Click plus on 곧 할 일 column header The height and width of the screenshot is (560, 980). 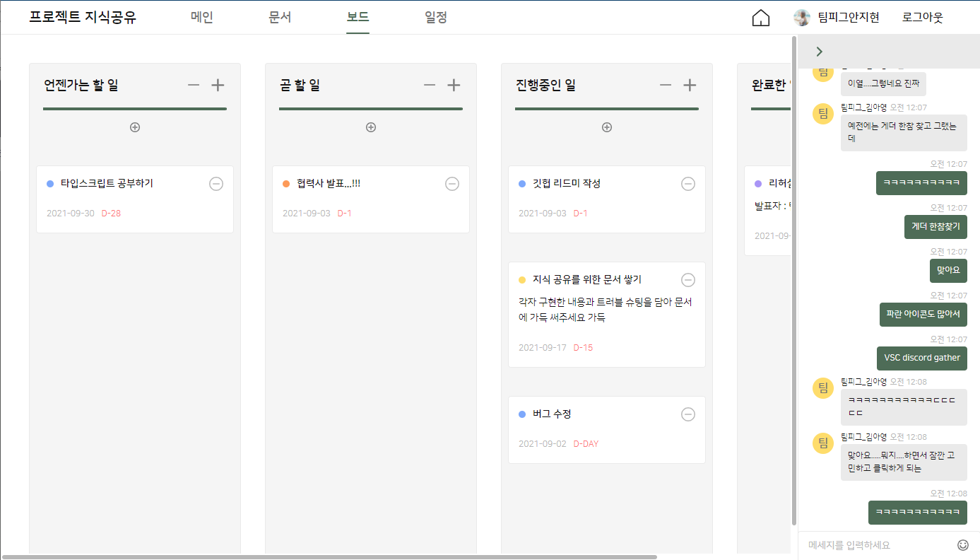[454, 86]
